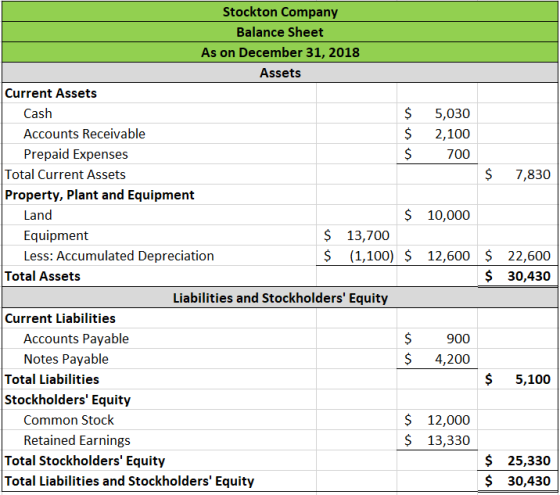Viewport: 560px width, 495px height.
Task: Click Liabilities and Stockholders' Equity header
Action: coord(280,298)
